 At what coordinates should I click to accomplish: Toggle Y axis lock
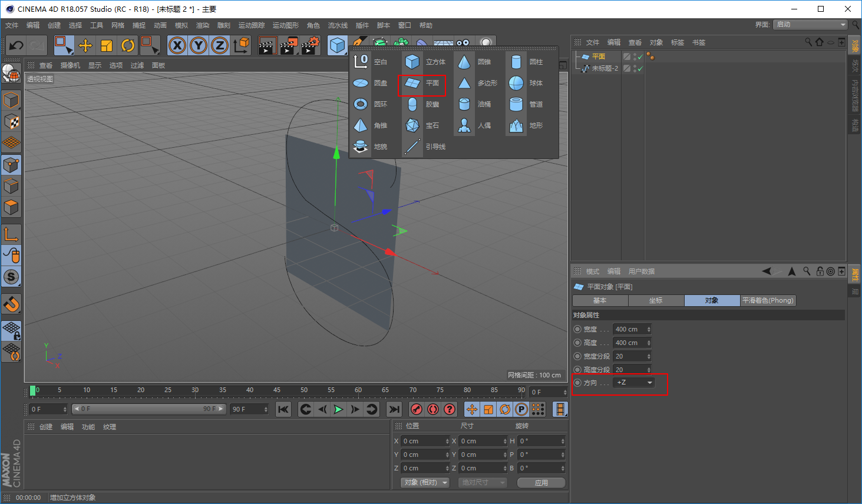click(x=199, y=45)
